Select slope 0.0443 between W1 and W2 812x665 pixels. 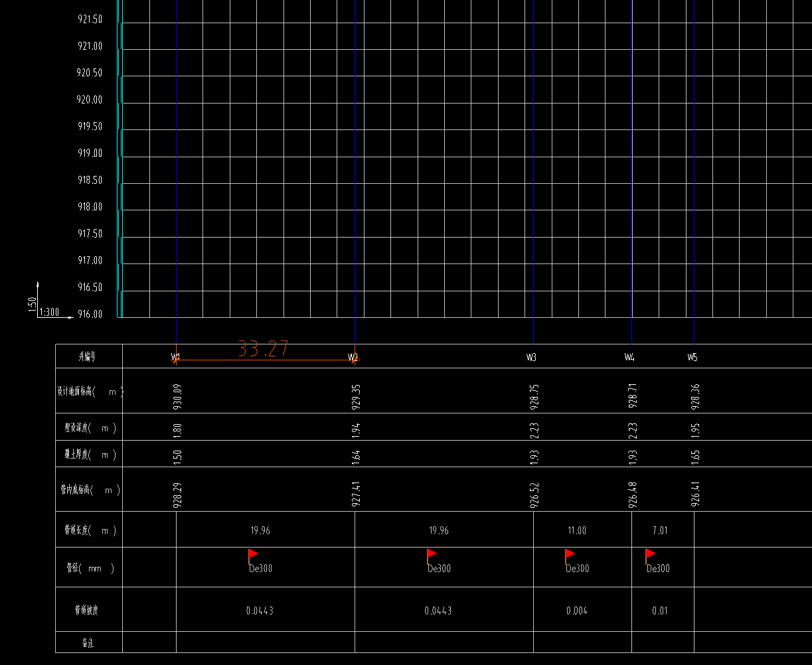coord(260,611)
